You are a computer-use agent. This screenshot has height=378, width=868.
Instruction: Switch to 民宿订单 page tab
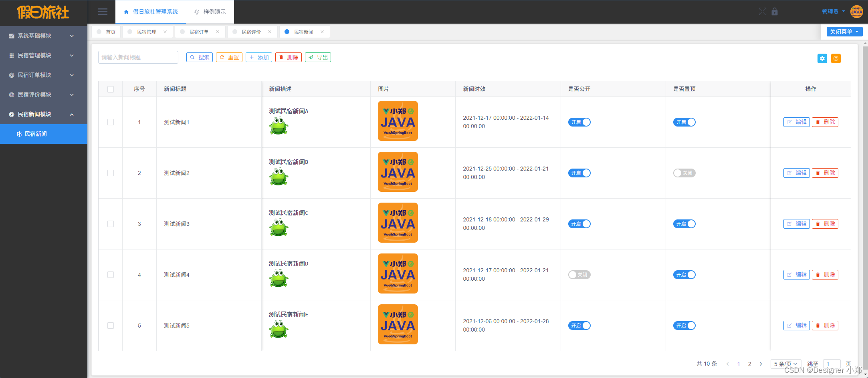pos(199,32)
